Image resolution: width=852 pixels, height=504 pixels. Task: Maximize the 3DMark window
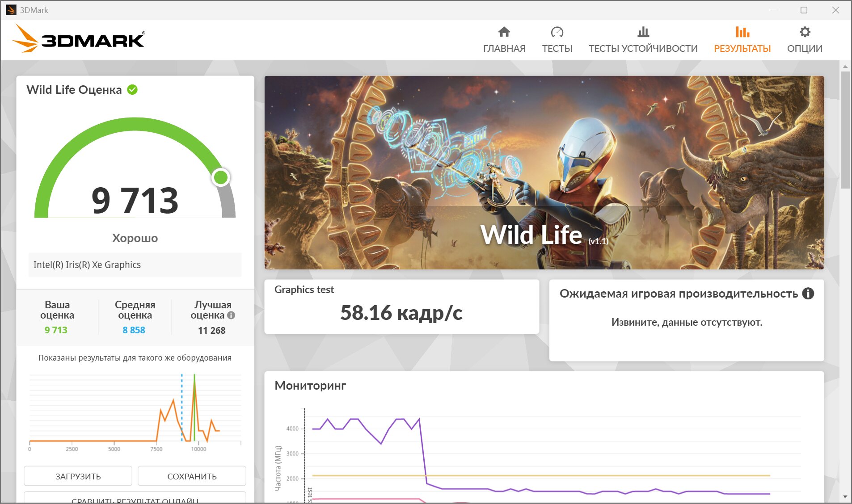coord(804,10)
